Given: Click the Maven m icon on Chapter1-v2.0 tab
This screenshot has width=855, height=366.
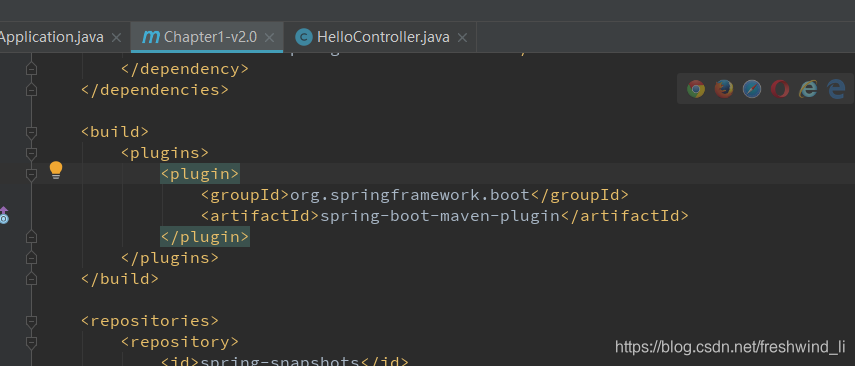Looking at the screenshot, I should pyautogui.click(x=150, y=37).
